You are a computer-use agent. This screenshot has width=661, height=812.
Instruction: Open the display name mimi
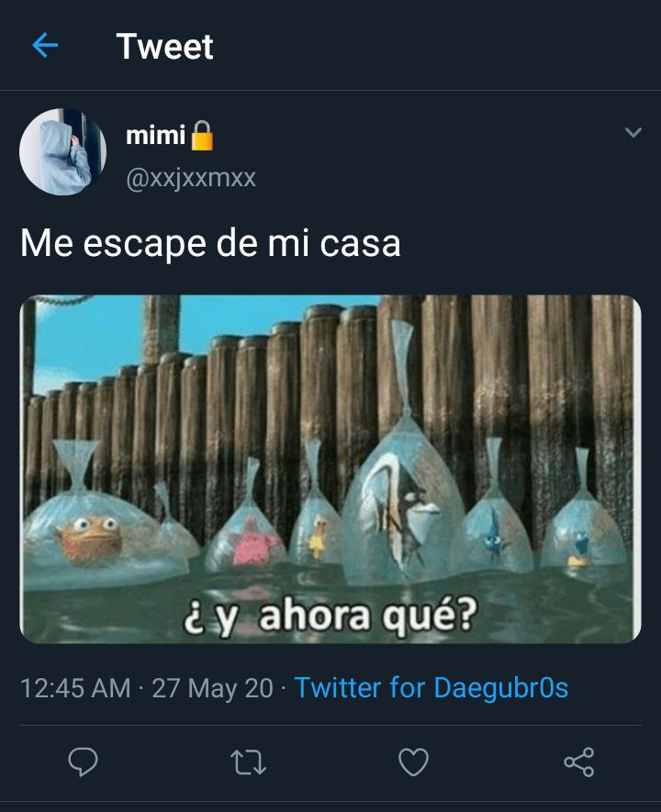pos(155,136)
